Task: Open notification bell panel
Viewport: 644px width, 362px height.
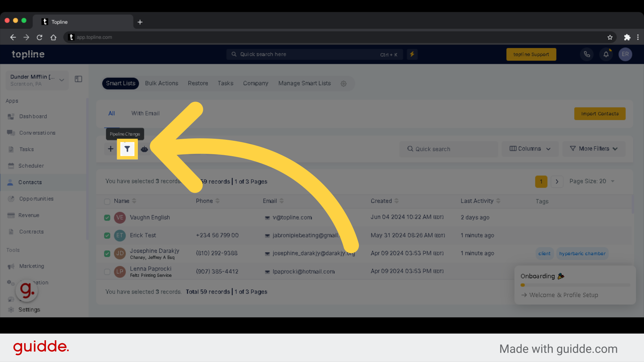Action: pos(606,54)
